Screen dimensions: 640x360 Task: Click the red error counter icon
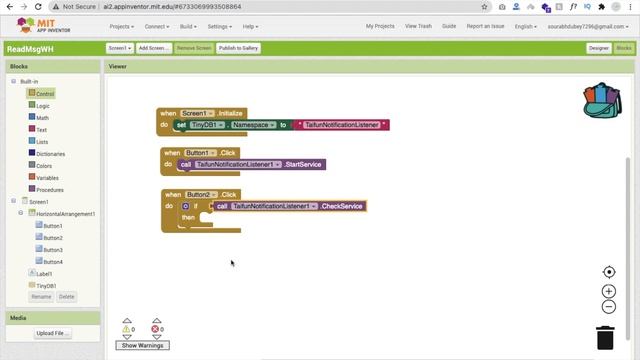(x=155, y=329)
